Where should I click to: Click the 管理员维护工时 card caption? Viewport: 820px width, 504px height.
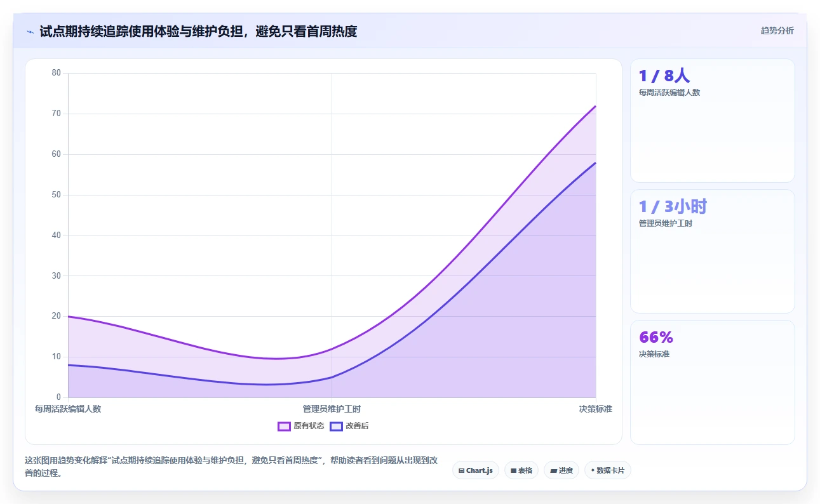tap(666, 223)
